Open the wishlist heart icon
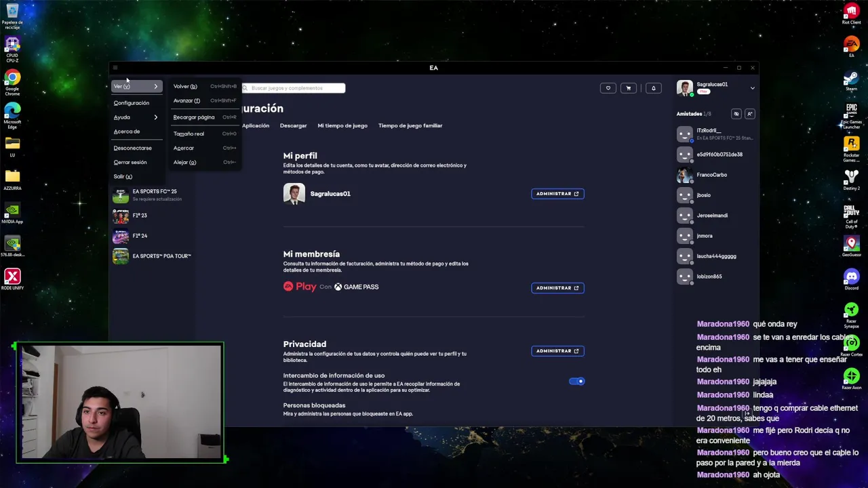This screenshot has width=868, height=488. coord(608,88)
